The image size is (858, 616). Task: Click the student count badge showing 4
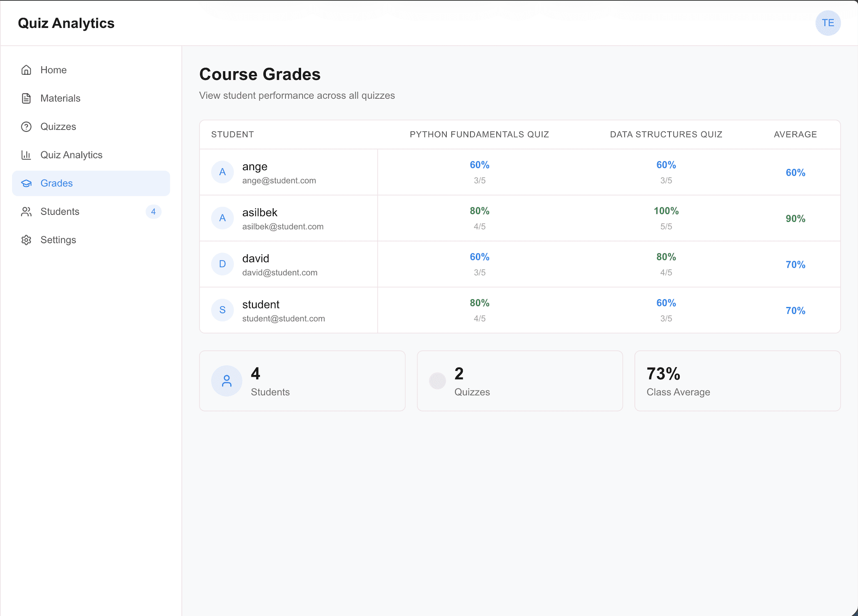tap(153, 211)
